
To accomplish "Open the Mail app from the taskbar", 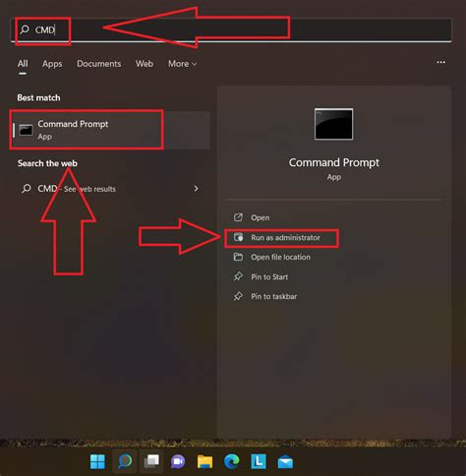I will pyautogui.click(x=285, y=461).
